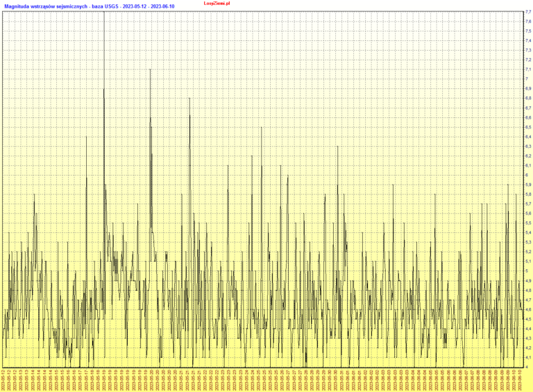The height and width of the screenshot is (392, 533).
Task: Click the 5,8 axis tick label
Action: tap(528, 194)
